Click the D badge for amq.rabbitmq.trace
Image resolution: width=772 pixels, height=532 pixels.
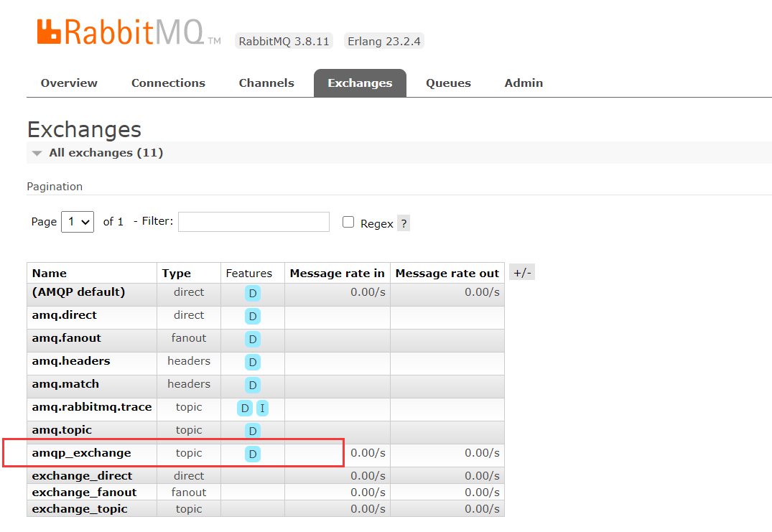(x=245, y=409)
